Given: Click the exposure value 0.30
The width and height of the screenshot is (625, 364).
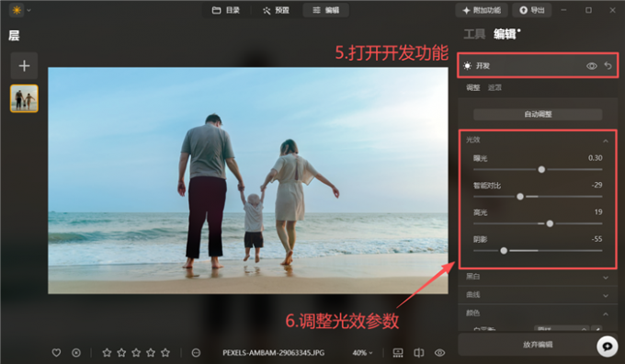Looking at the screenshot, I should pos(595,158).
